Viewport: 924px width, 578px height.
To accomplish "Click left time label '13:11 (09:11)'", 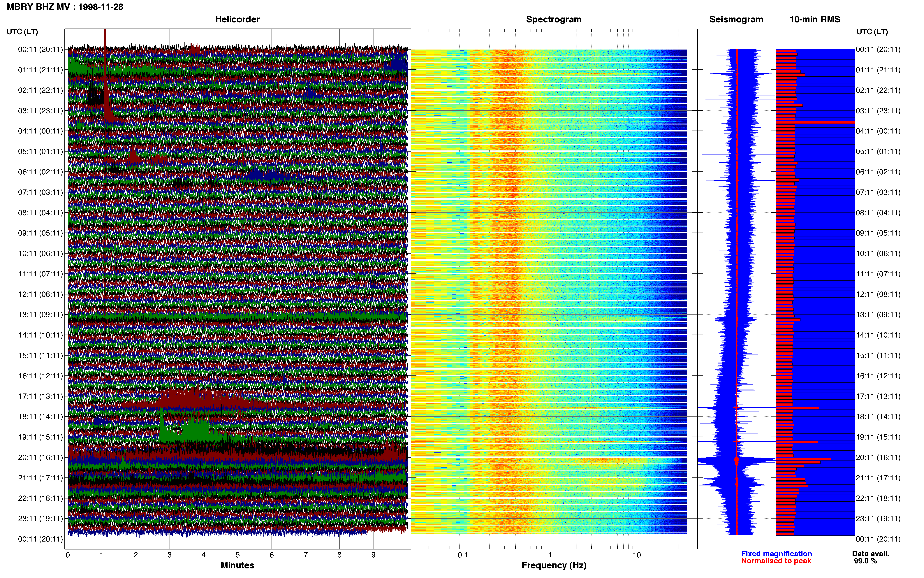I will pyautogui.click(x=41, y=315).
